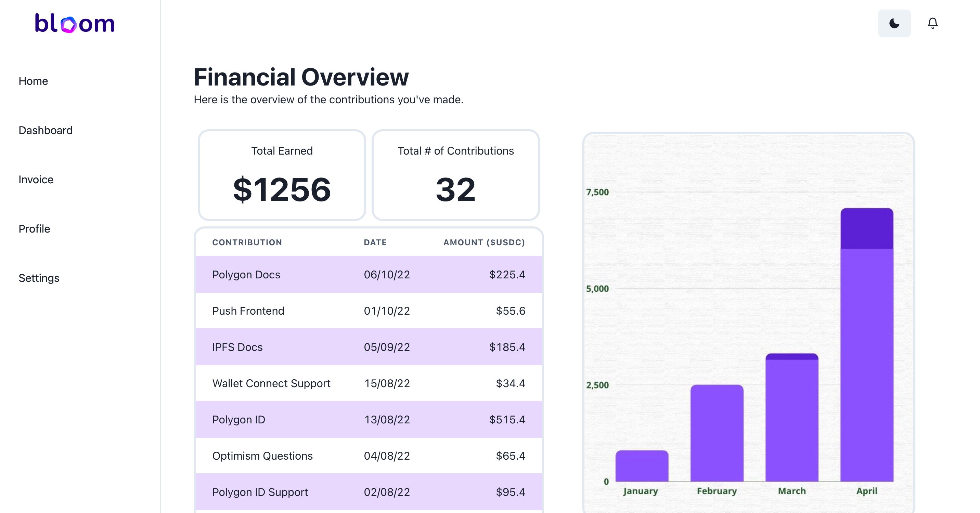Click the date 04/08/22
980x513 pixels.
[x=387, y=456]
